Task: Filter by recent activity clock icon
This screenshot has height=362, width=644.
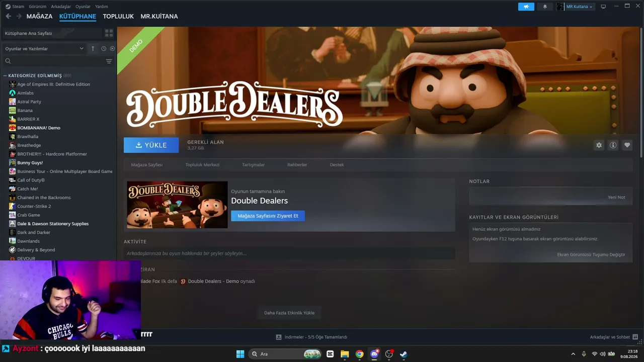Action: coord(104,48)
